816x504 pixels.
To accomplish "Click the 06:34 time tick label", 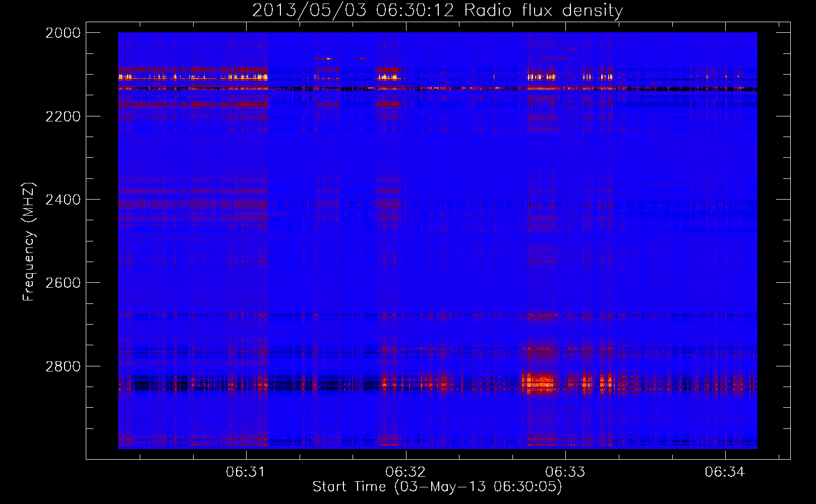I will pyautogui.click(x=725, y=472).
